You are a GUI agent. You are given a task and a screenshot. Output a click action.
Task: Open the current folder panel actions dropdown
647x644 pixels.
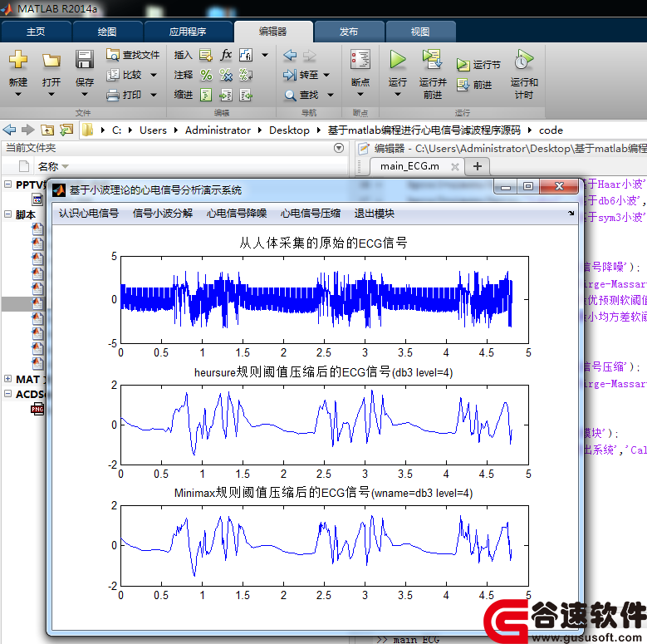pos(339,148)
